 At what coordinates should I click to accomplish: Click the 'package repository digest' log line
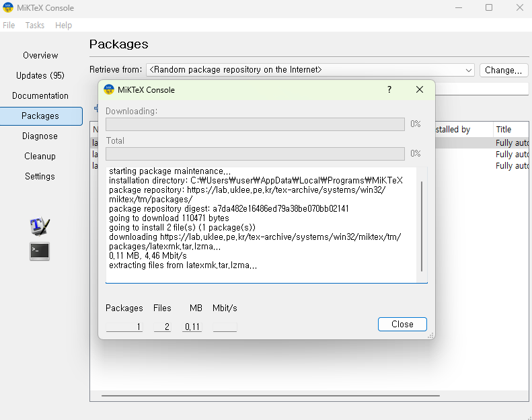tap(229, 208)
